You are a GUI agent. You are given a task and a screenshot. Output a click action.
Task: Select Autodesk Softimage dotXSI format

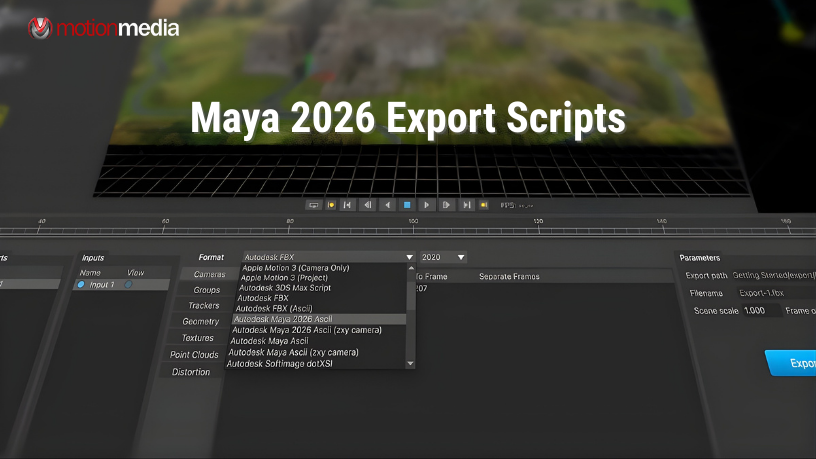tap(279, 364)
